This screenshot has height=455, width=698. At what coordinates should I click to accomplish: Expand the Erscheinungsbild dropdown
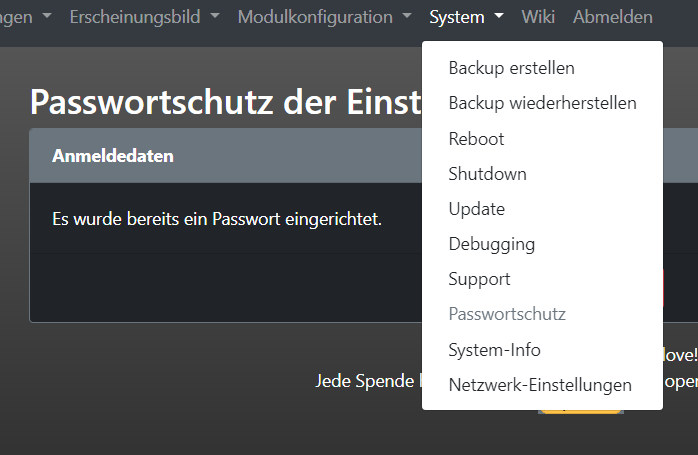(x=134, y=17)
